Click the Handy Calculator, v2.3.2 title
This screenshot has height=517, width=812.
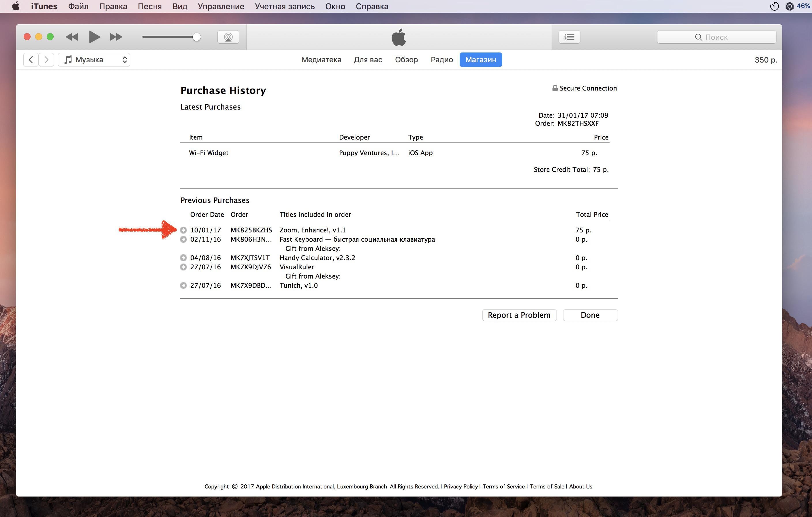tap(317, 258)
